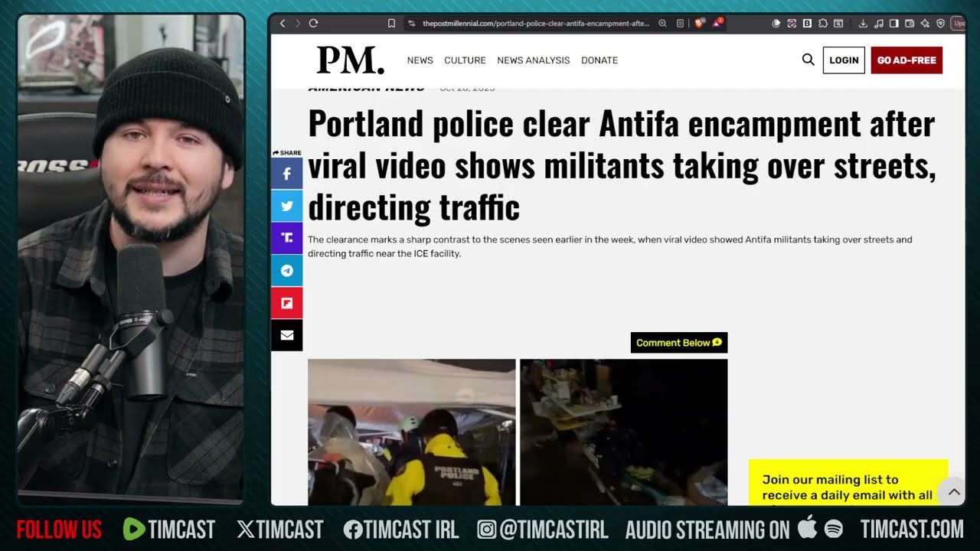This screenshot has height=551, width=980.
Task: Click the GO AD-FREE button
Action: click(906, 60)
